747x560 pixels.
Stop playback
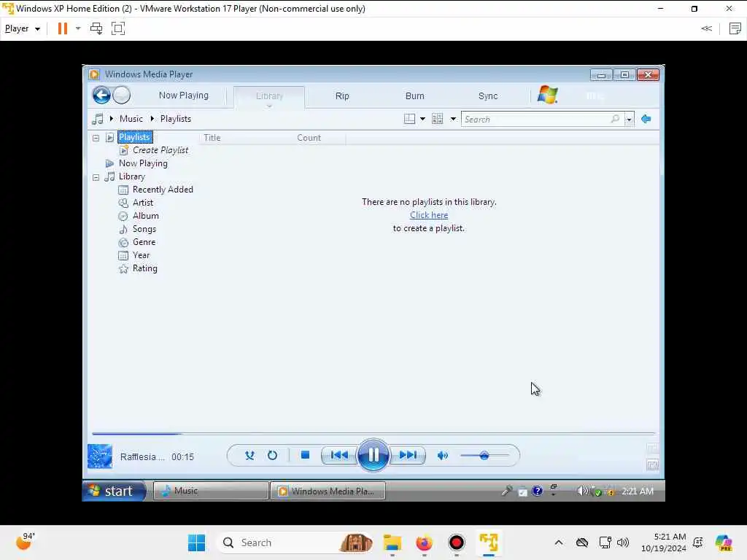point(306,455)
